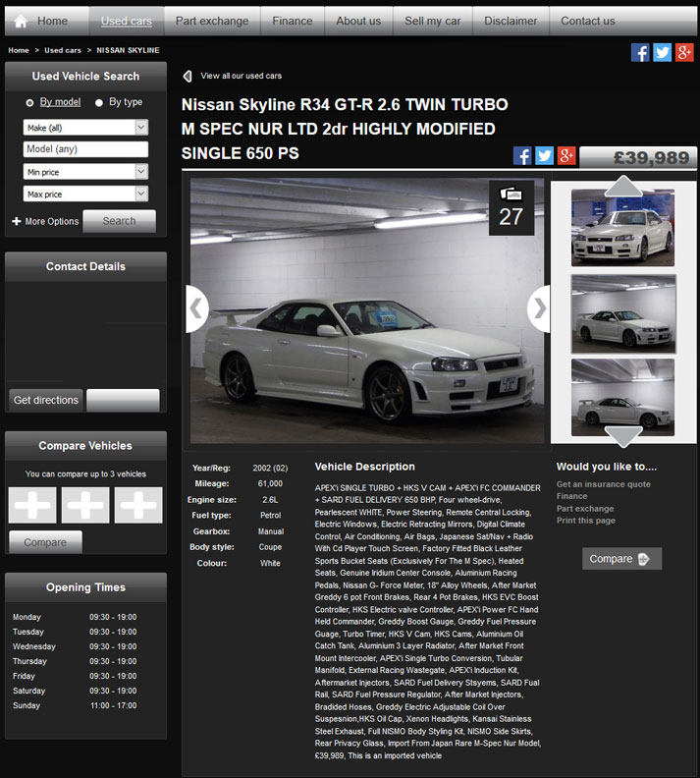Screen dimensions: 700x778
Task: Open the top header Twitter icon
Action: pos(662,52)
